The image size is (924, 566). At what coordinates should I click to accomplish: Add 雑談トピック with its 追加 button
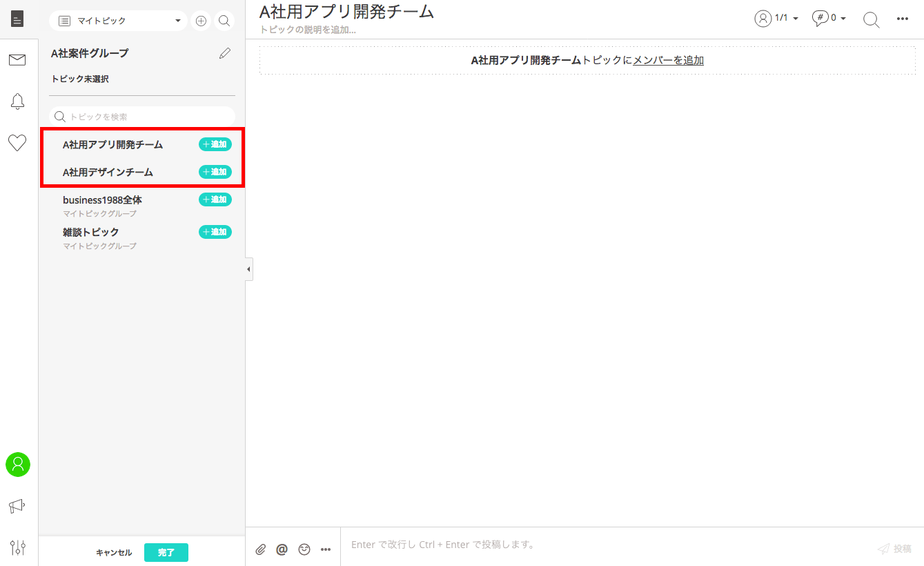click(x=215, y=232)
